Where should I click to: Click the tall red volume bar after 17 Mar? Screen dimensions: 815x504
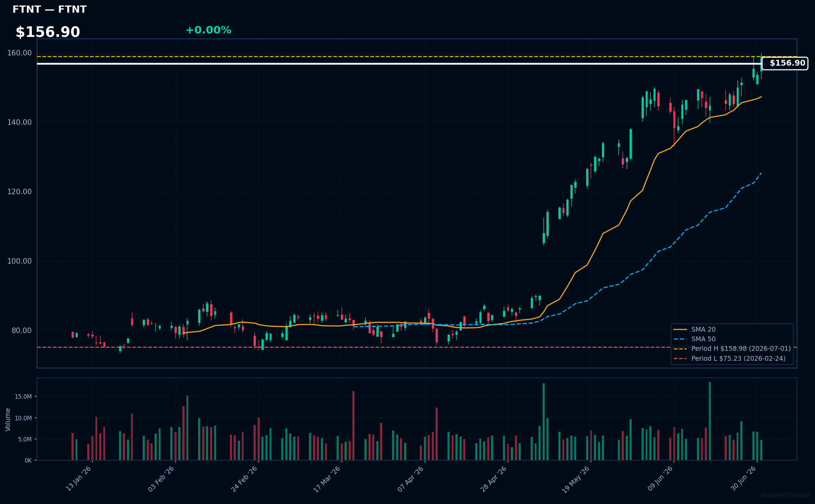353,426
